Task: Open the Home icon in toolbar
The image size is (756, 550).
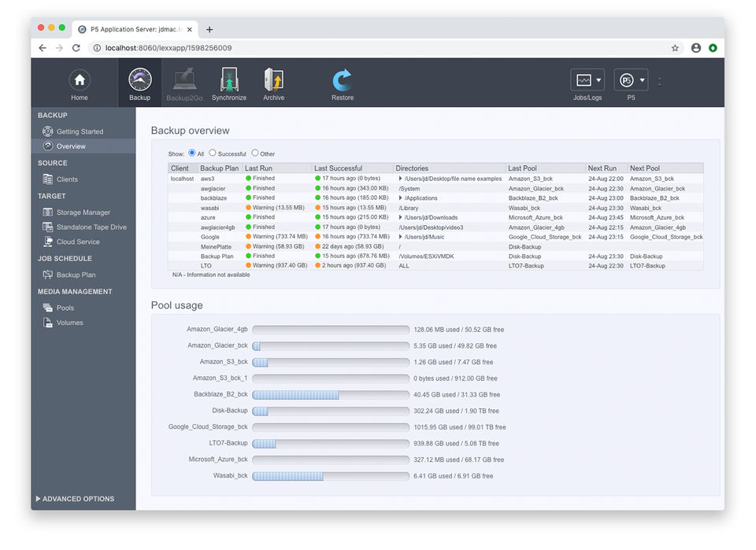Action: pyautogui.click(x=80, y=80)
